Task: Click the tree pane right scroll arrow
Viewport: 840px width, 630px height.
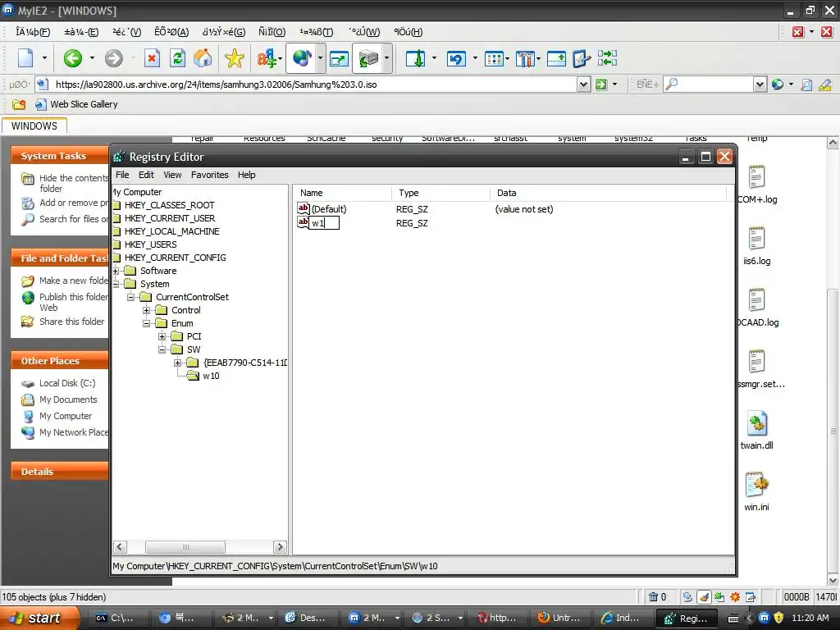Action: pyautogui.click(x=280, y=547)
